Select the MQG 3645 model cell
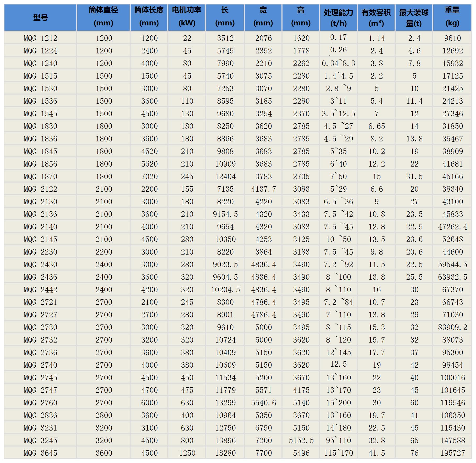Viewport: 476px width, 463px height. click(x=40, y=453)
